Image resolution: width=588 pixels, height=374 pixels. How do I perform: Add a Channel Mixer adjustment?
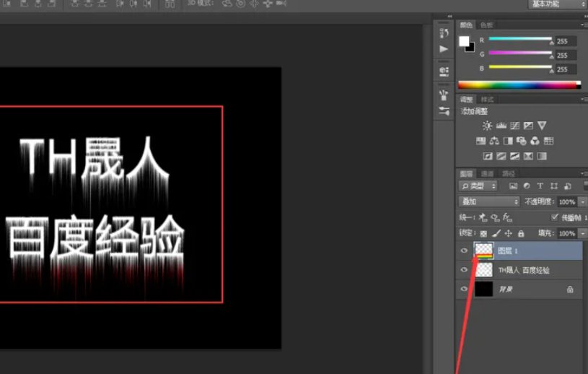pyautogui.click(x=535, y=141)
